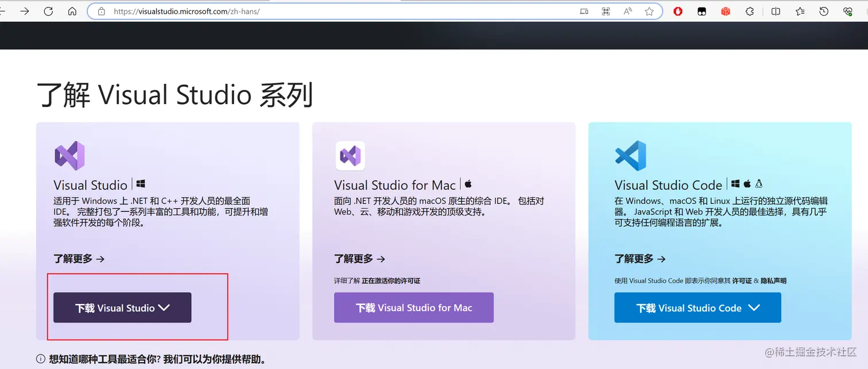Reload the page with the refresh icon

point(48,11)
